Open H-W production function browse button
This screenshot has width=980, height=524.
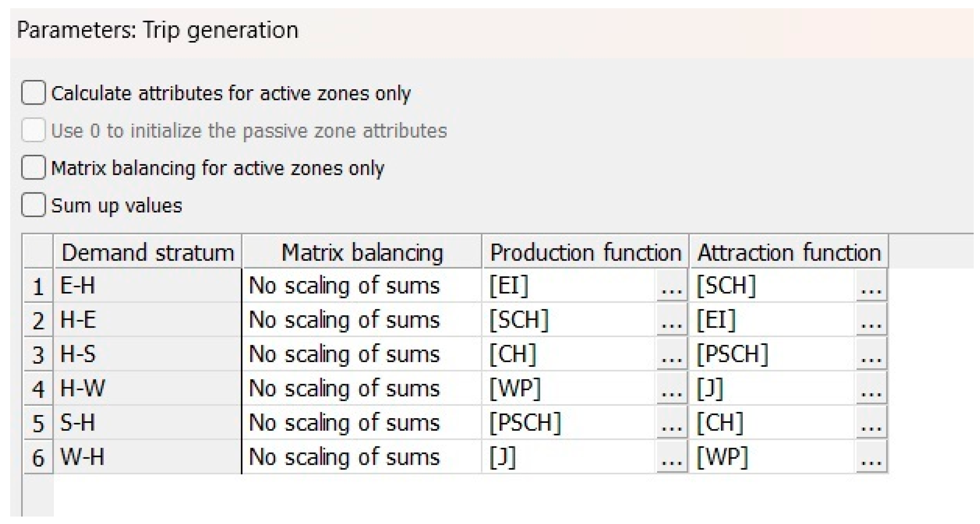pos(672,388)
